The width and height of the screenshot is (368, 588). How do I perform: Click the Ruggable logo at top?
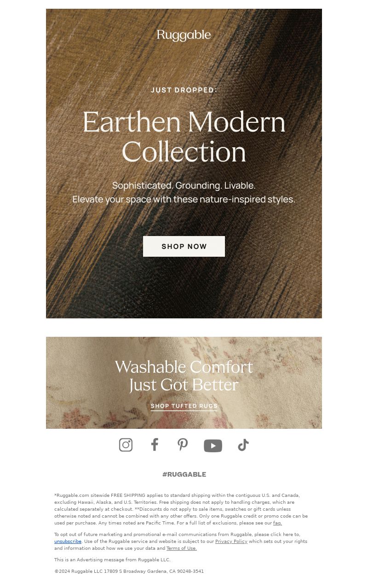pyautogui.click(x=184, y=35)
